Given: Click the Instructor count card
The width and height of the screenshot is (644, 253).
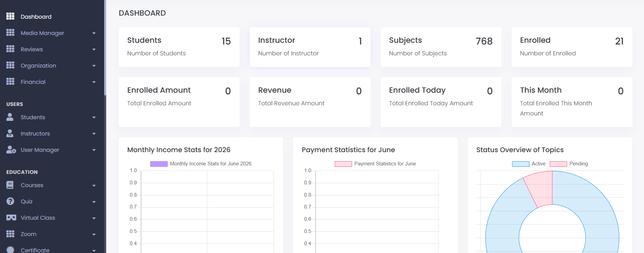Looking at the screenshot, I should (310, 47).
